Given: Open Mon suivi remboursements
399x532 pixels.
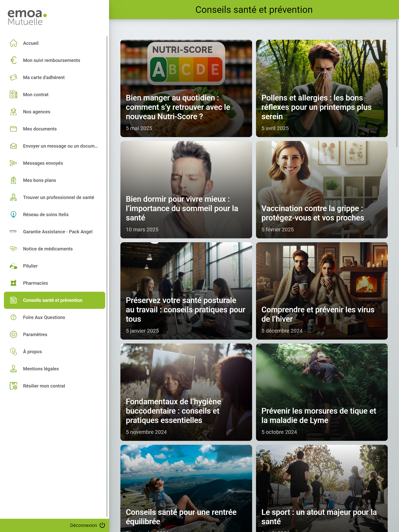Looking at the screenshot, I should pos(54,60).
